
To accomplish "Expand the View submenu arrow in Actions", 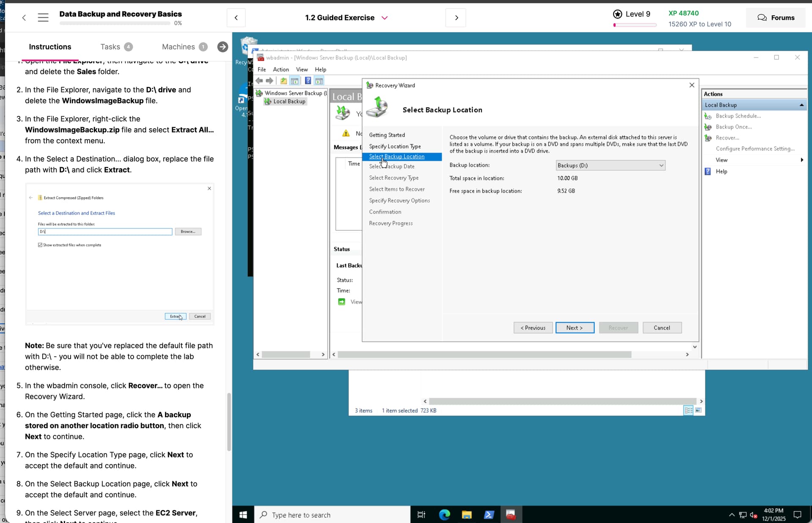I will [802, 160].
